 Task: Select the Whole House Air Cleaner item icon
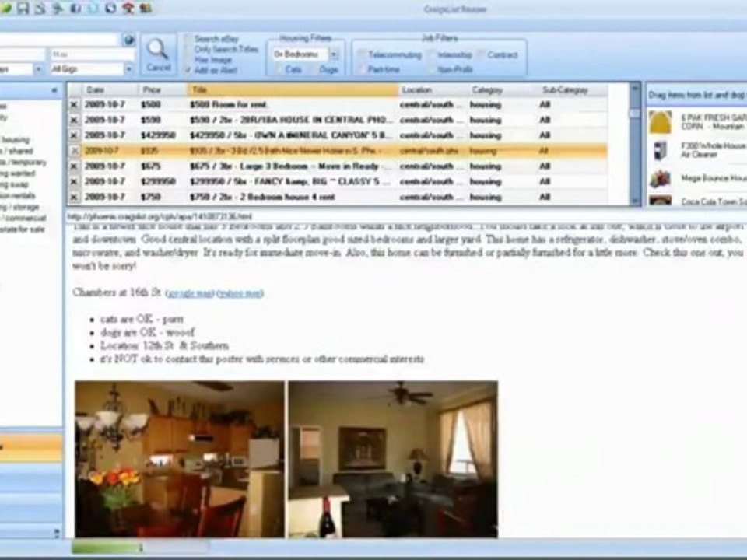coord(661,150)
